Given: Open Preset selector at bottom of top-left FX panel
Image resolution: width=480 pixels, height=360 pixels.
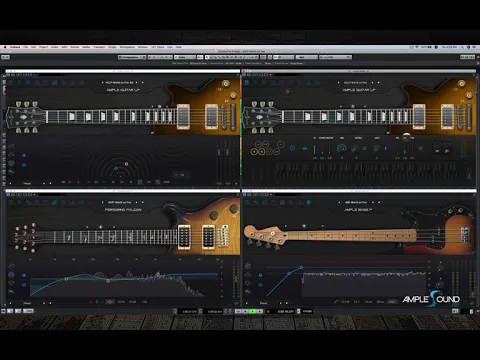Looking at the screenshot, I should click(27, 183).
